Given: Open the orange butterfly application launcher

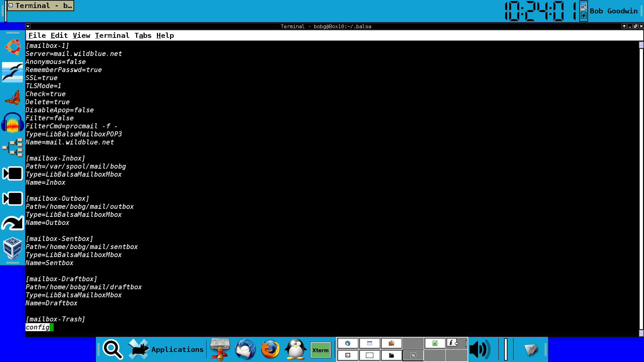Looking at the screenshot, I should 12,98.
